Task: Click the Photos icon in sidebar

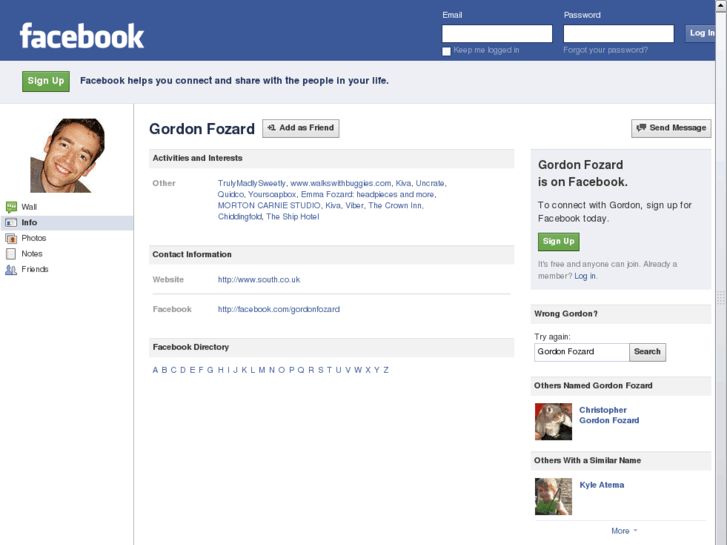Action: 11,238
